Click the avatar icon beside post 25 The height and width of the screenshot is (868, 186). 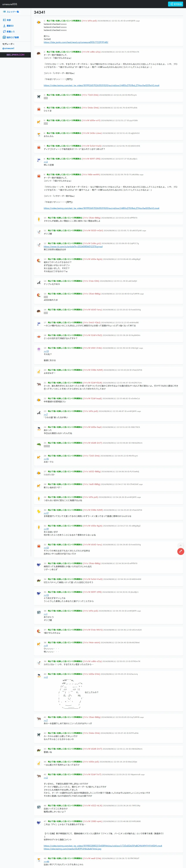coord(39,444)
